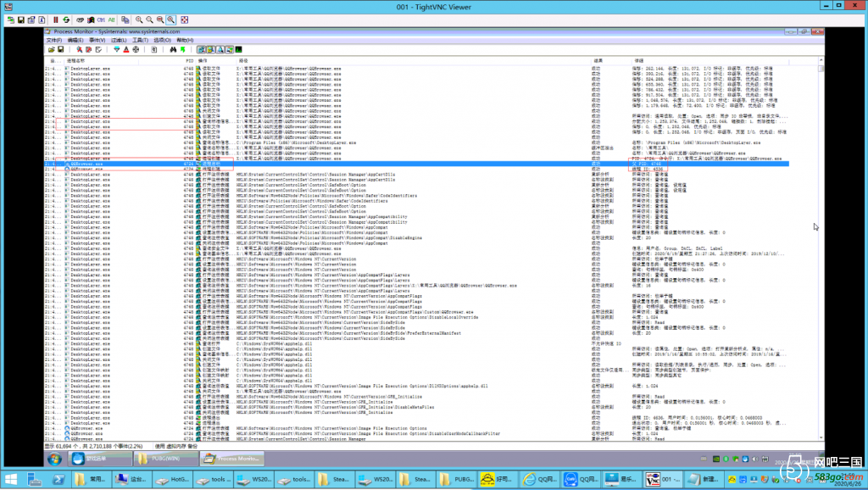Click Process Monitor's open file icon
This screenshot has width=868, height=490.
point(52,50)
